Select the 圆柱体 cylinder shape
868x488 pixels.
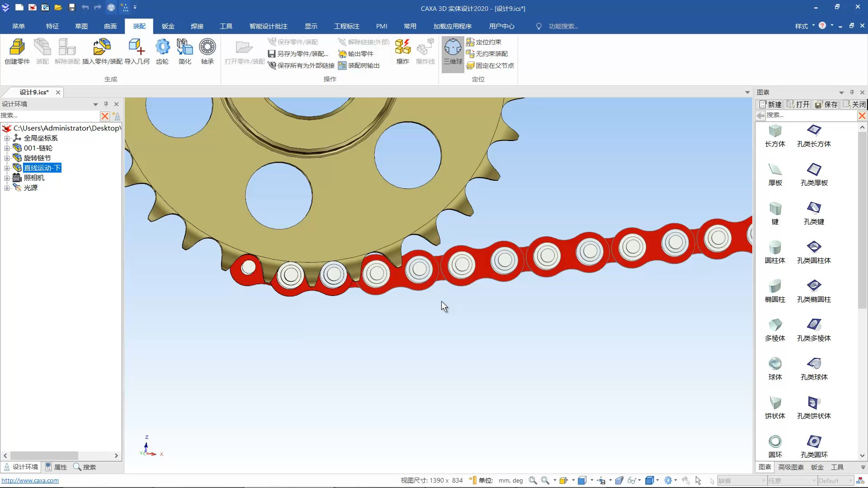pyautogui.click(x=775, y=253)
